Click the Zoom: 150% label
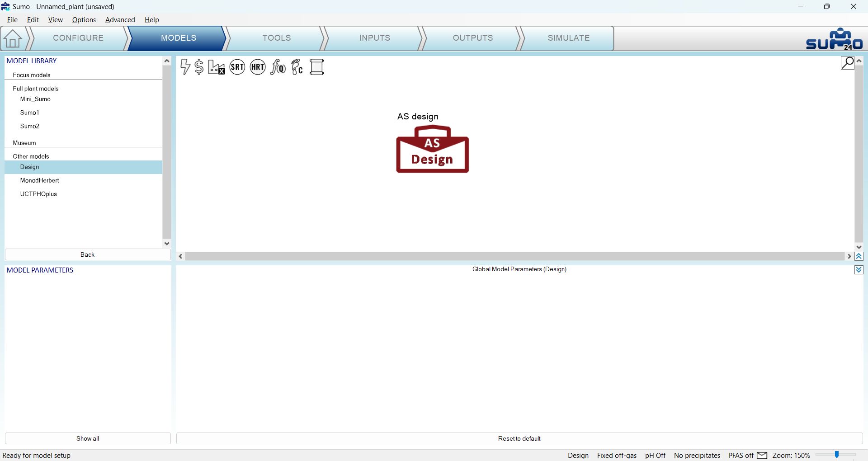This screenshot has width=868, height=461. tap(791, 456)
